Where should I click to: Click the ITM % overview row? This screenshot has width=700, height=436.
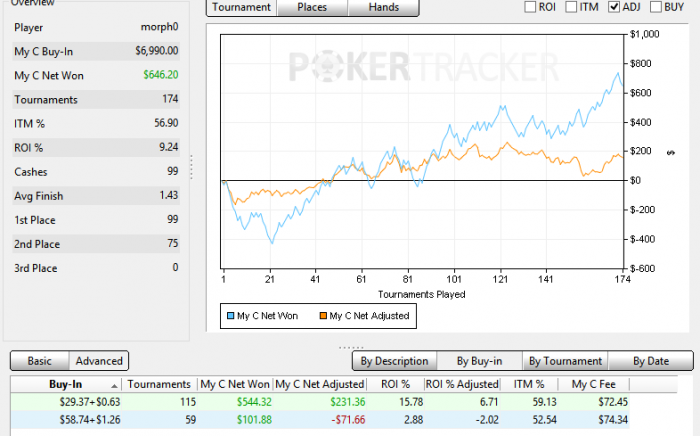96,124
